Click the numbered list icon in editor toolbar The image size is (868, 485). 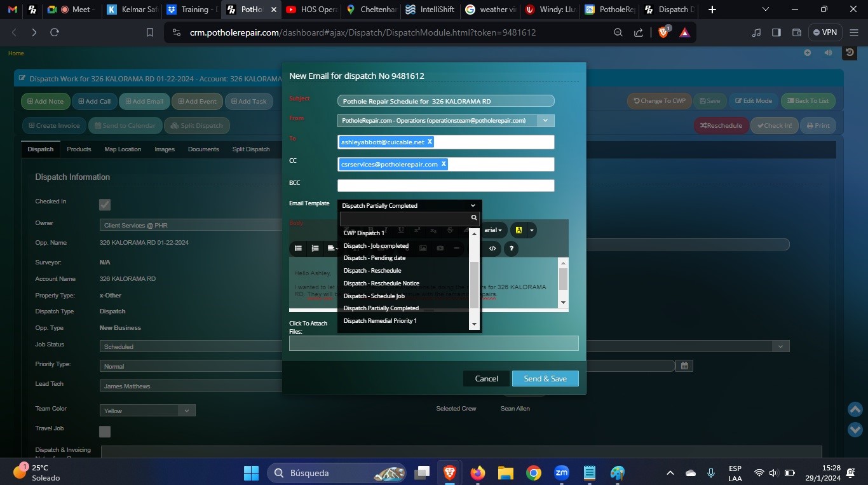point(315,249)
